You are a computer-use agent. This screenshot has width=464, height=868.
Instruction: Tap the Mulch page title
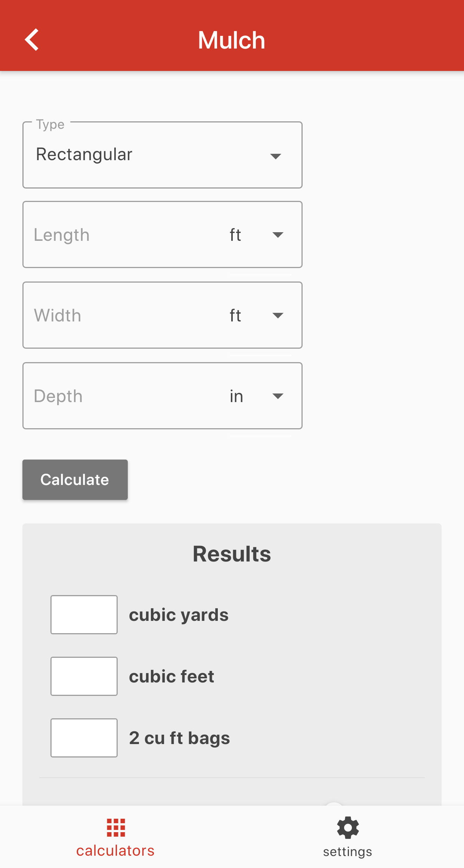point(232,40)
